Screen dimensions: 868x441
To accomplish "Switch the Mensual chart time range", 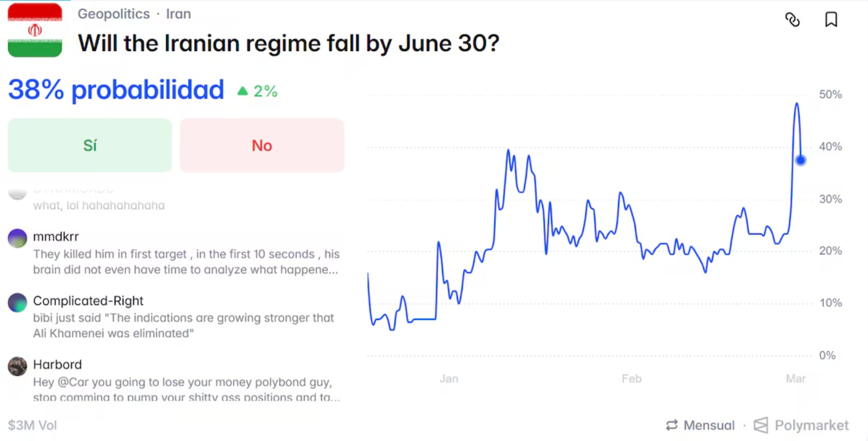I will pyautogui.click(x=708, y=425).
